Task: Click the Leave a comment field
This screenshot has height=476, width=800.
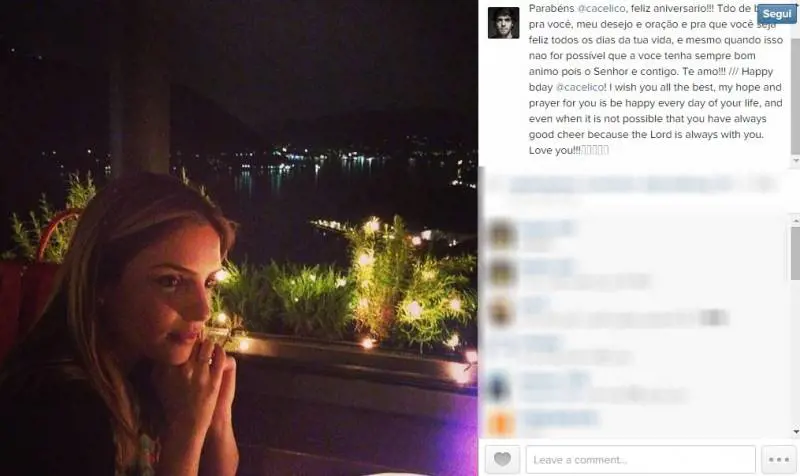Action: coord(640,459)
